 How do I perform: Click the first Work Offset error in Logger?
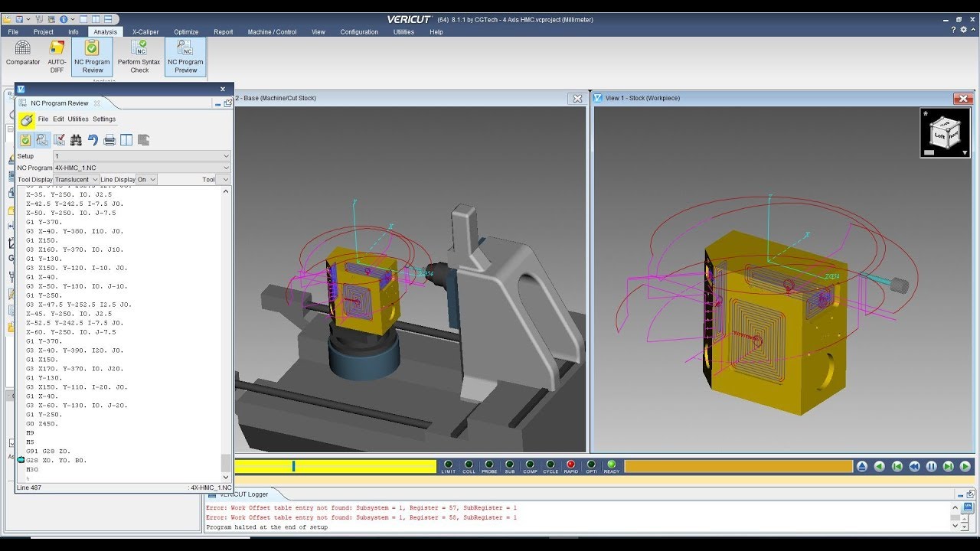(x=361, y=507)
